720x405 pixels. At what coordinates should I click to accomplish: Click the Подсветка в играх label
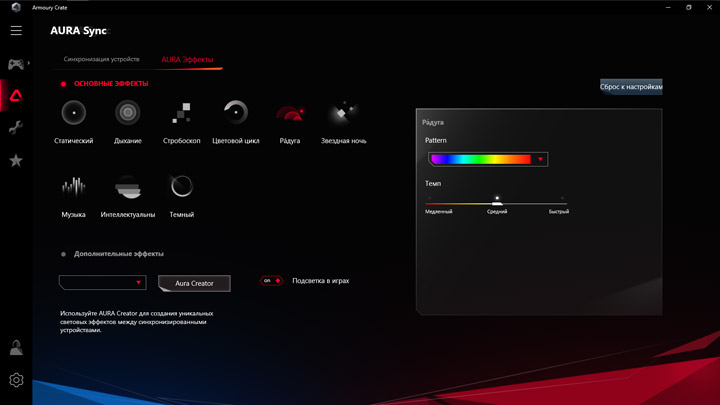tap(321, 281)
